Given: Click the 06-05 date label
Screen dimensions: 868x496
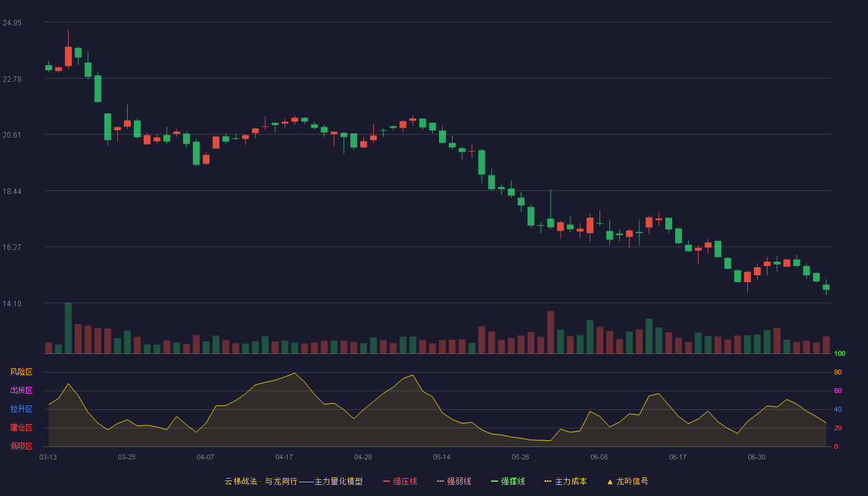Looking at the screenshot, I should 599,457.
